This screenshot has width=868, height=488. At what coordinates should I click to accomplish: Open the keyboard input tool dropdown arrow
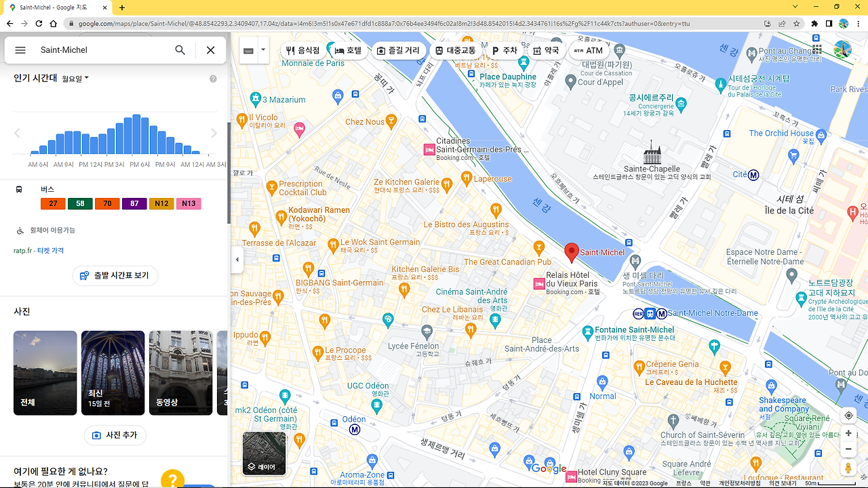[263, 50]
